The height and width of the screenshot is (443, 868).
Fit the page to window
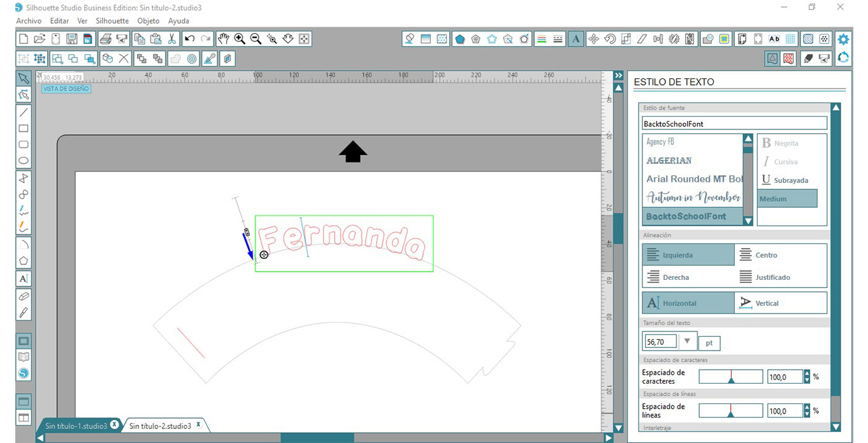[x=304, y=39]
